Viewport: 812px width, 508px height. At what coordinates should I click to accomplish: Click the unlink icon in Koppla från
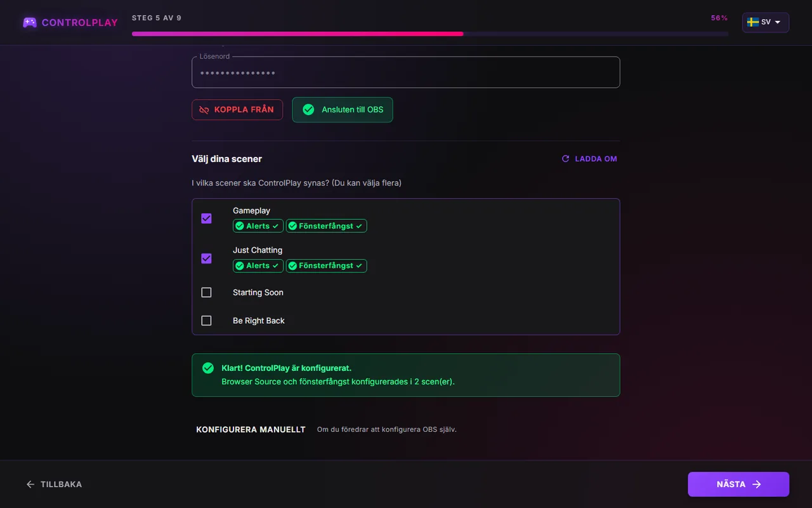pos(204,110)
